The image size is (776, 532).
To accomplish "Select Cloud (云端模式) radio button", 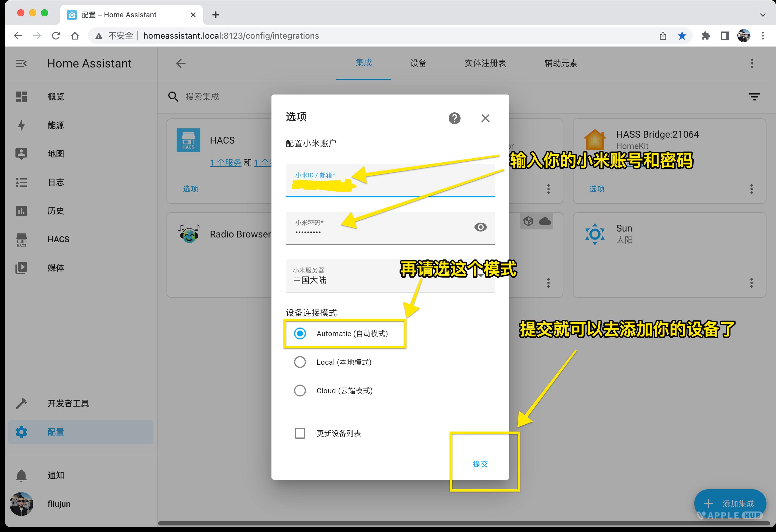I will click(299, 391).
